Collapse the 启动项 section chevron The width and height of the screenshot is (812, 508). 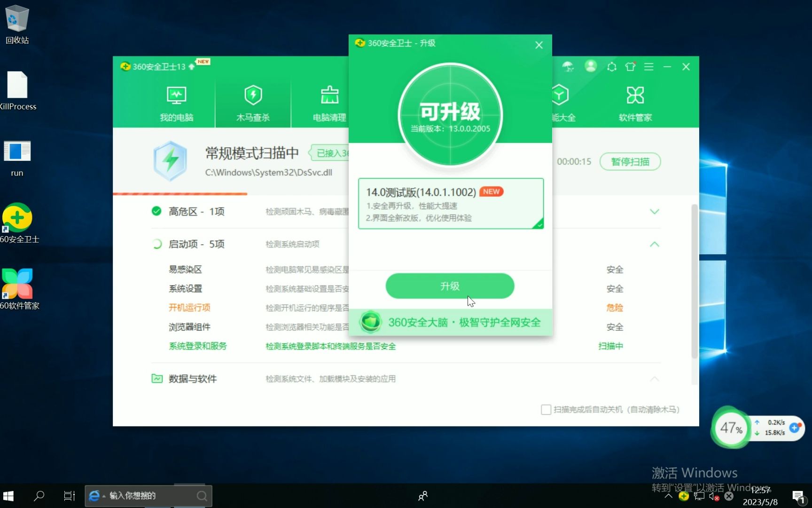click(x=655, y=244)
